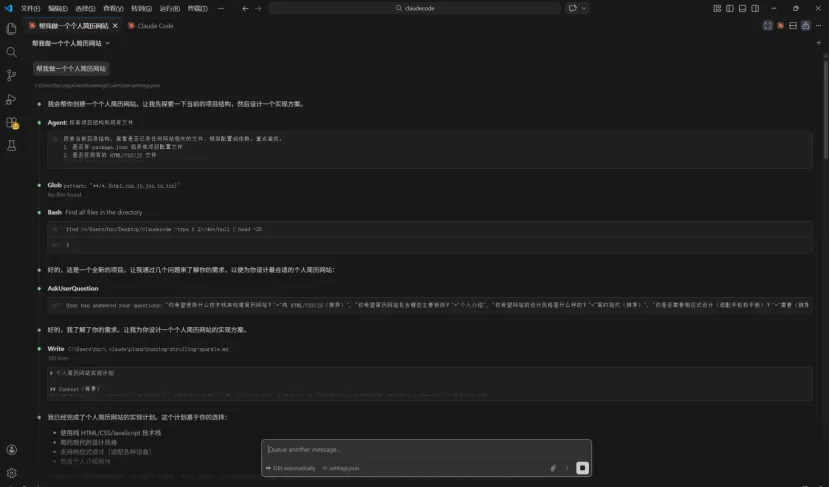Open the Extensions view with warning badge
Image resolution: width=830 pixels, height=487 pixels.
[11, 123]
